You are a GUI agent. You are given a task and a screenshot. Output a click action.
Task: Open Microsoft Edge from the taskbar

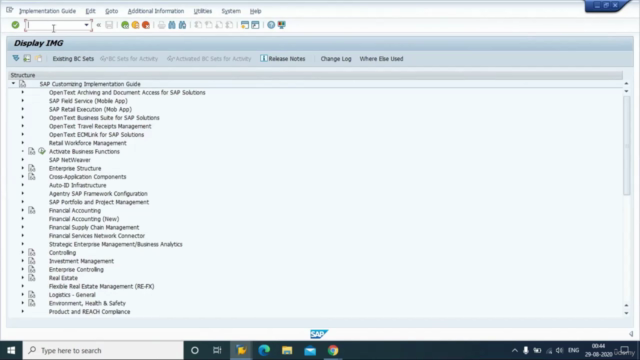pos(264,350)
